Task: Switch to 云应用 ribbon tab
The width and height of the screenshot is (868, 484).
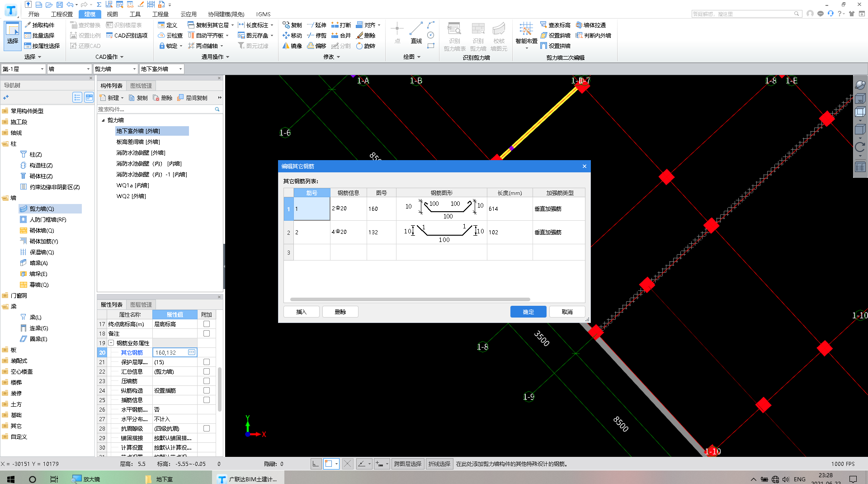Action: [189, 14]
